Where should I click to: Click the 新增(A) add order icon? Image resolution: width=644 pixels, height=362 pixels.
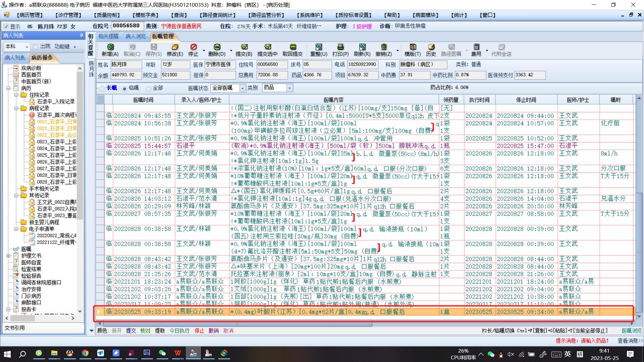(x=110, y=47)
